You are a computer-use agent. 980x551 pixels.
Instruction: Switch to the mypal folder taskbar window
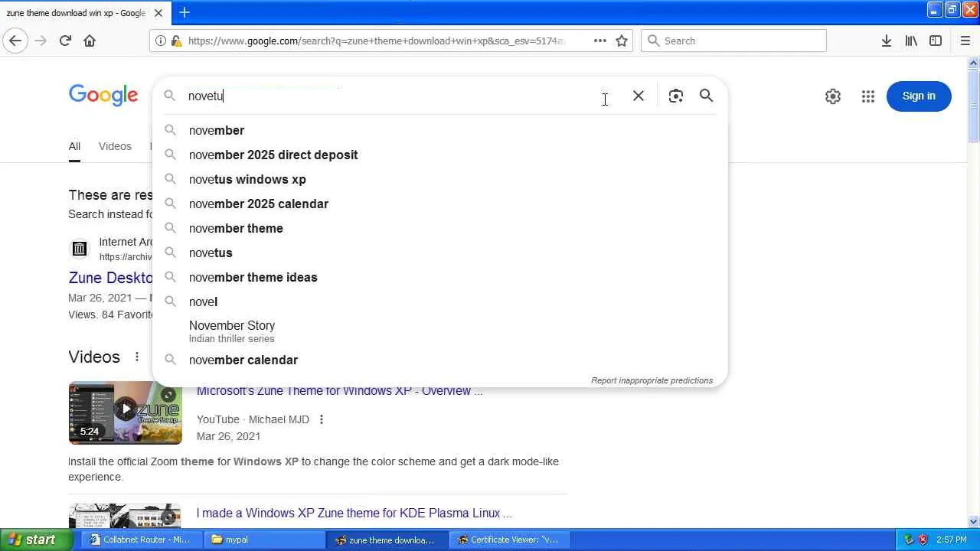tap(265, 540)
